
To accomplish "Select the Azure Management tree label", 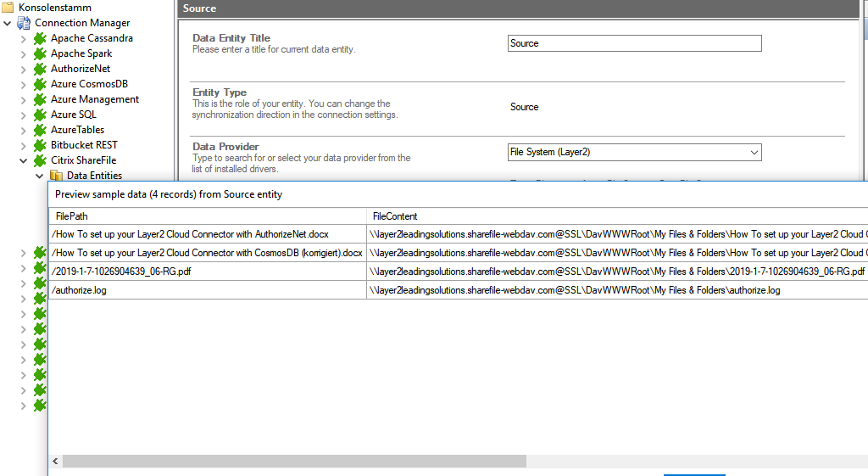I will [95, 99].
